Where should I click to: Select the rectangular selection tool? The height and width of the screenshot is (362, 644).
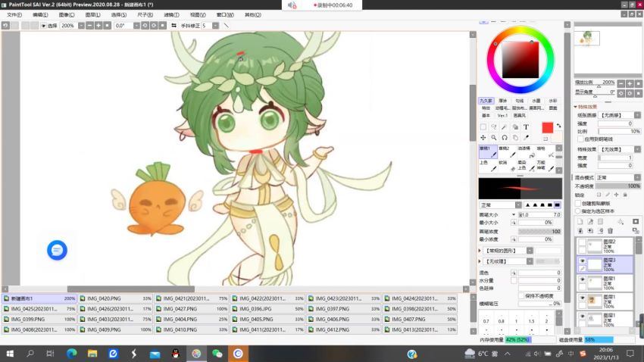point(483,127)
